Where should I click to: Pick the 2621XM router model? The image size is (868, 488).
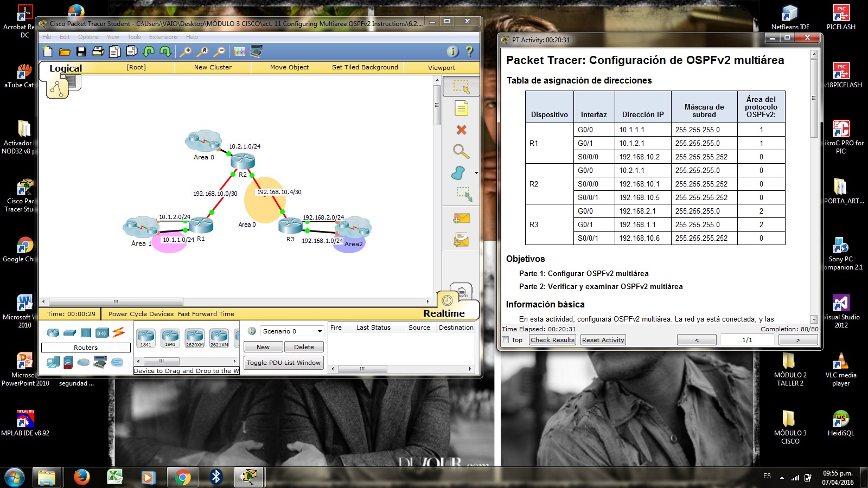219,338
